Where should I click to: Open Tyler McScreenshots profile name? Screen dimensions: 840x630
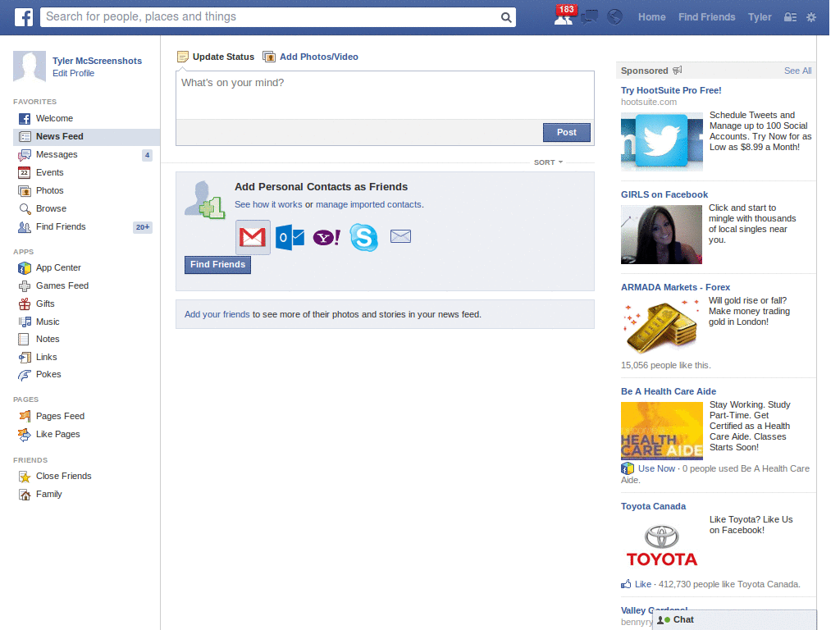pos(97,61)
